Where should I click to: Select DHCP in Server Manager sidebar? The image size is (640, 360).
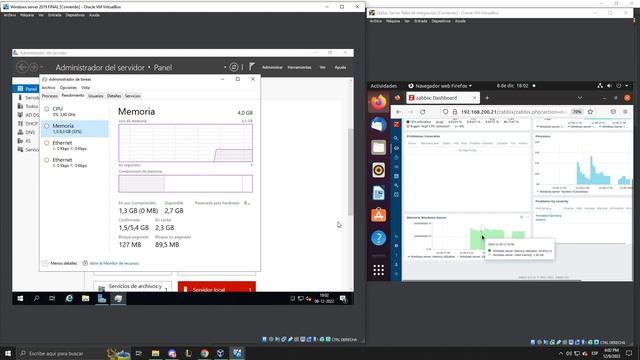pos(27,124)
